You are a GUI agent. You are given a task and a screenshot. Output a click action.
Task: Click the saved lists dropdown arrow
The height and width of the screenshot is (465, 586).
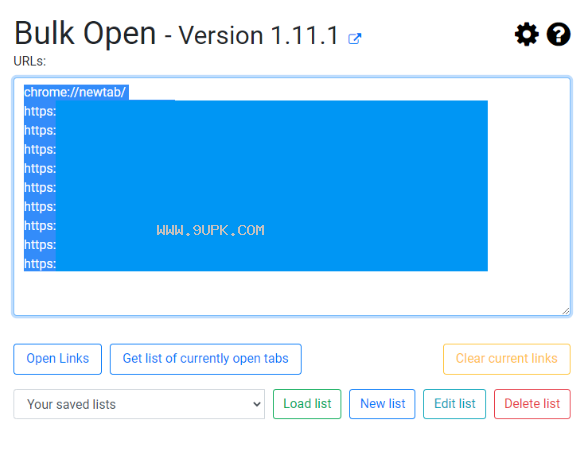coord(256,404)
